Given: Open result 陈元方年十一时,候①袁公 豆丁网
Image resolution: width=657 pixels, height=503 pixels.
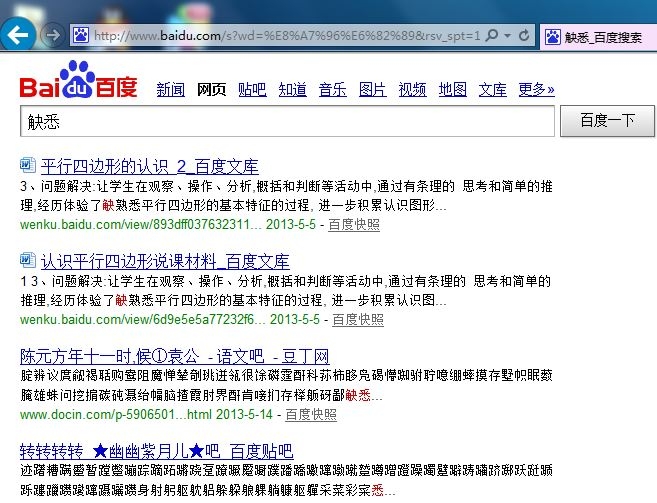Looking at the screenshot, I should (x=174, y=357).
